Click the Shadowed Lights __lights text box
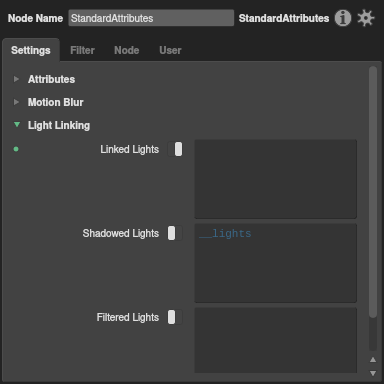Image resolution: width=384 pixels, height=384 pixels. tap(276, 263)
